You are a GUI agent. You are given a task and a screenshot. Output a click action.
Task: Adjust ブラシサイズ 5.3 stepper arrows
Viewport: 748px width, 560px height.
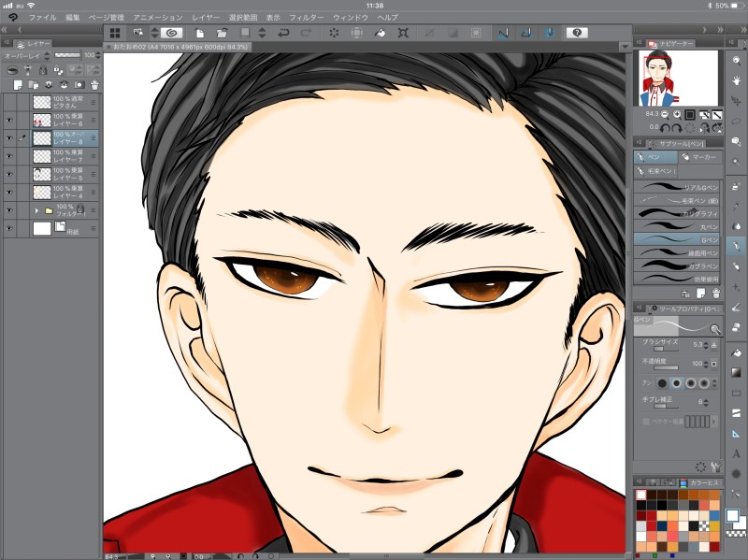click(x=706, y=344)
